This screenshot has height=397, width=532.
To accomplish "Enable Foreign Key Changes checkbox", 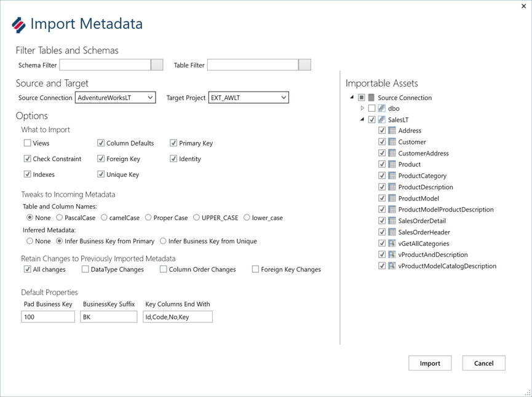I will tap(255, 269).
